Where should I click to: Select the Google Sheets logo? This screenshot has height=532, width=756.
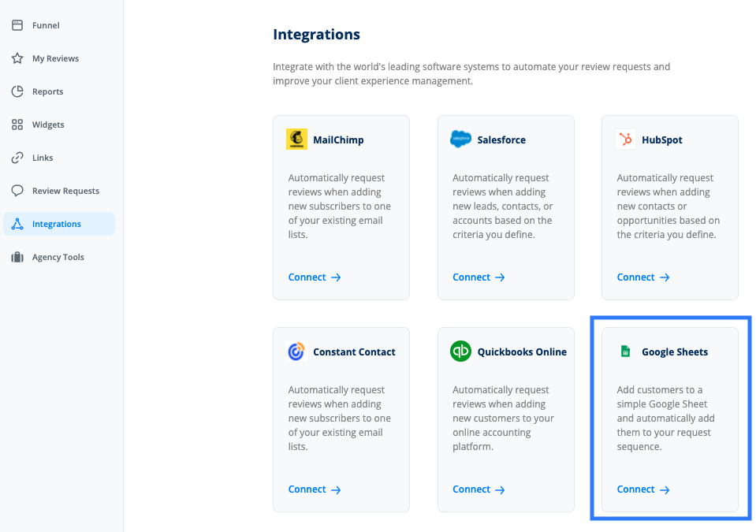tap(624, 351)
